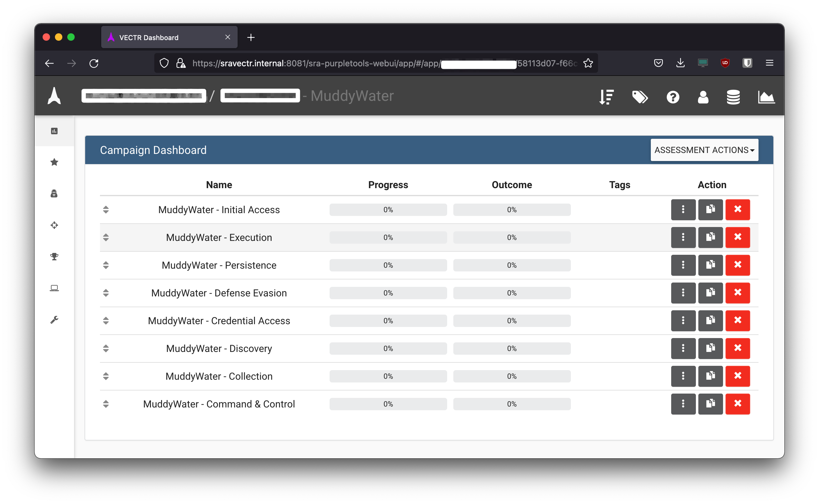Screen dimensions: 819x504
Task: Open more-options menu for Collection row
Action: 683,376
